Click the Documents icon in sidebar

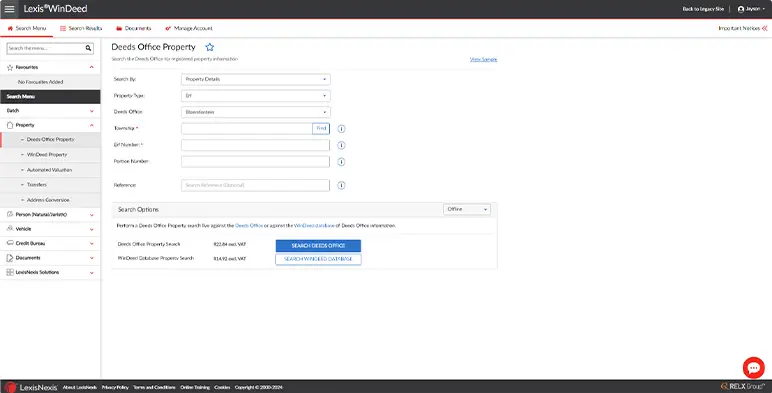pyautogui.click(x=10, y=258)
